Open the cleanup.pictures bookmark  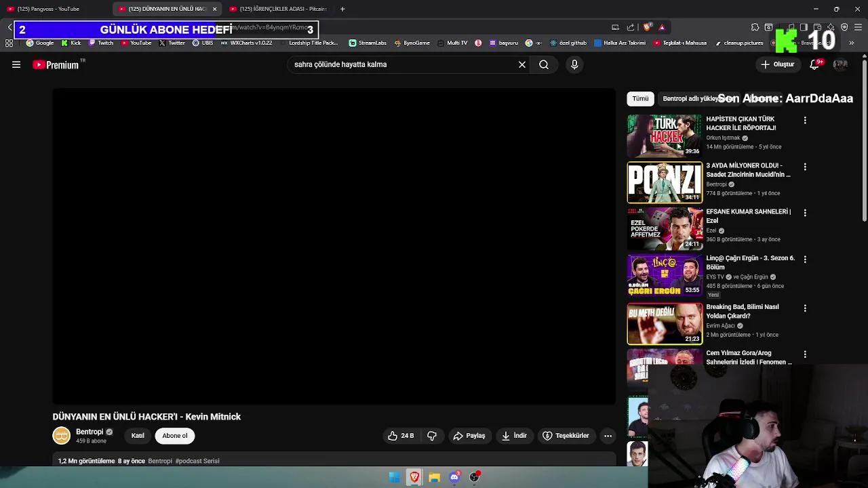pyautogui.click(x=739, y=43)
